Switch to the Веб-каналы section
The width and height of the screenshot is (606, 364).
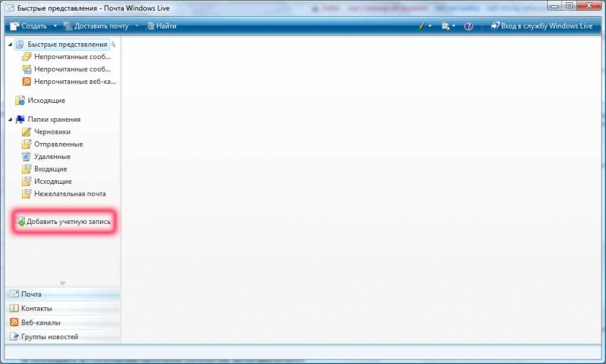point(41,322)
